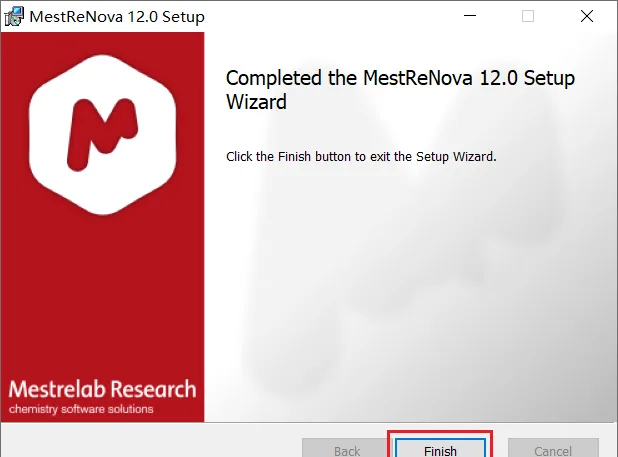Click the 'Completed the MestReNova 12.0 Setup Wizard' heading
618x457 pixels.
point(400,90)
